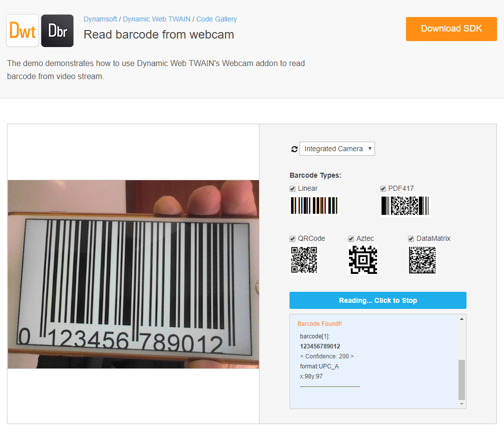Screen dimensions: 504x432
Task: Uncheck the Linear barcode checkbox
Action: (292, 189)
